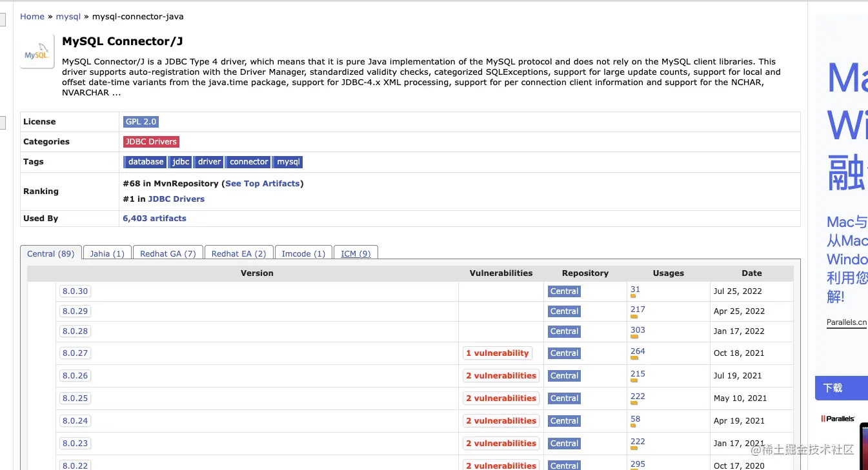This screenshot has height=470, width=868.
Task: Open version 8.0.29
Action: [75, 311]
